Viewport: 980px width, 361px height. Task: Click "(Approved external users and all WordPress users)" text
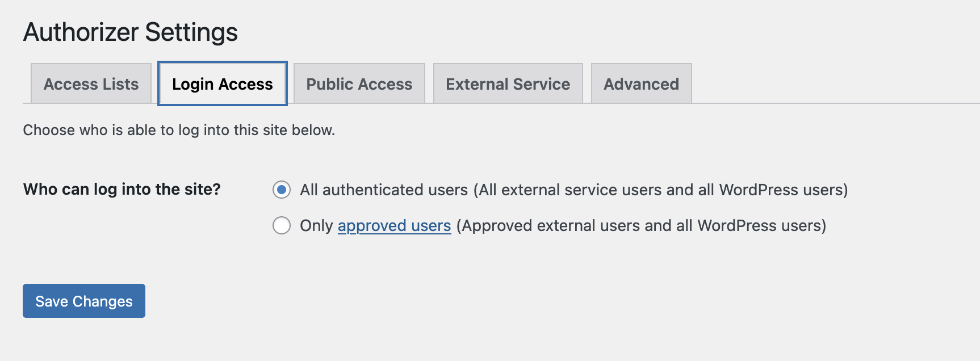[641, 226]
